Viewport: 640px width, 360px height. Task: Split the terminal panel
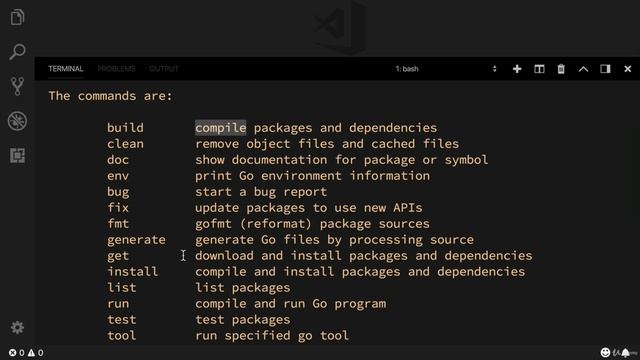(539, 69)
